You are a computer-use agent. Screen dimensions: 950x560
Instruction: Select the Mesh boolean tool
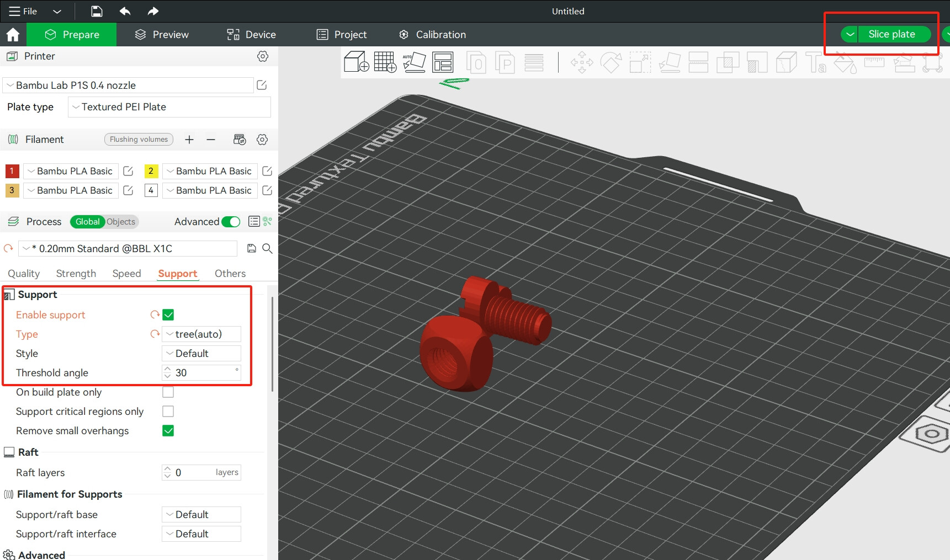tap(728, 62)
